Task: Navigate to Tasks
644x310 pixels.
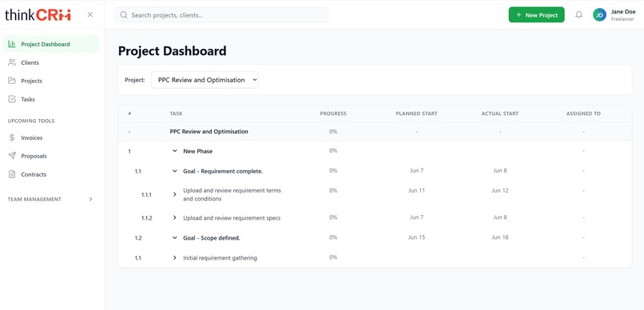Action: coord(51,99)
